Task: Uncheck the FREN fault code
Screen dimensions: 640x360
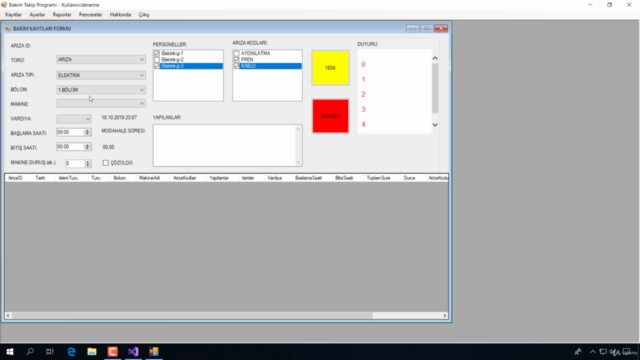Action: pyautogui.click(x=236, y=60)
